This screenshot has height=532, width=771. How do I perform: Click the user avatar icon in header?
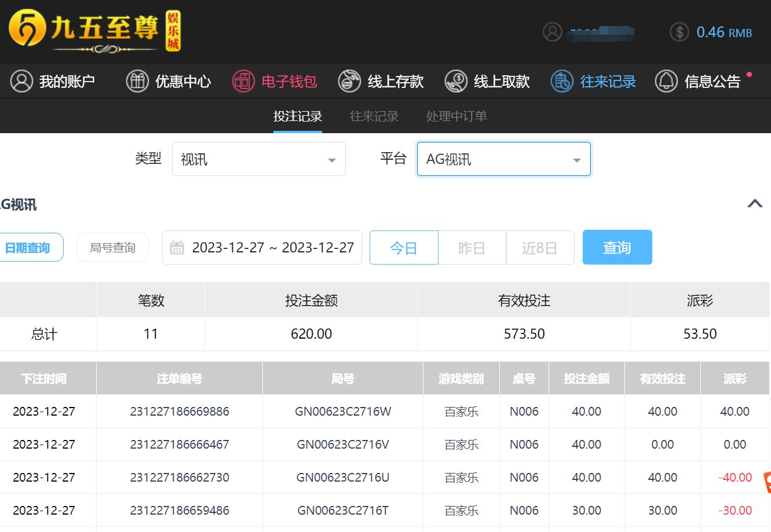[553, 32]
